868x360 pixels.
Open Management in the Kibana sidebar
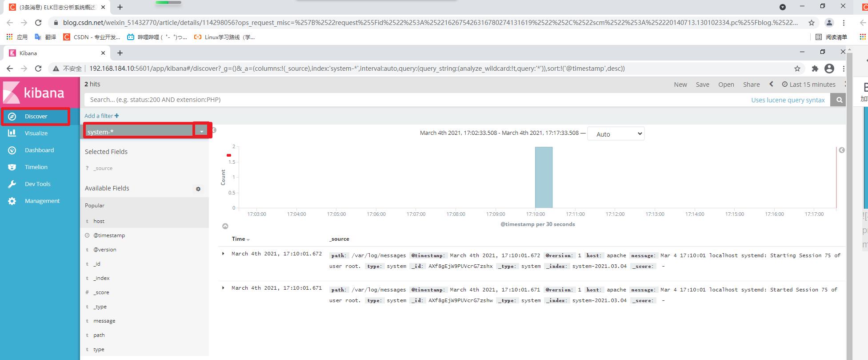tap(42, 201)
